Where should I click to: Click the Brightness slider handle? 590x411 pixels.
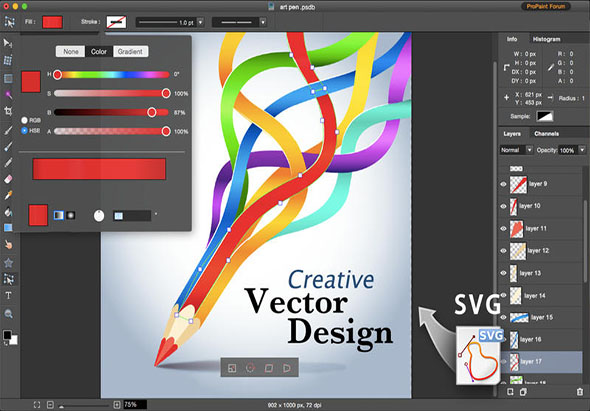click(152, 112)
